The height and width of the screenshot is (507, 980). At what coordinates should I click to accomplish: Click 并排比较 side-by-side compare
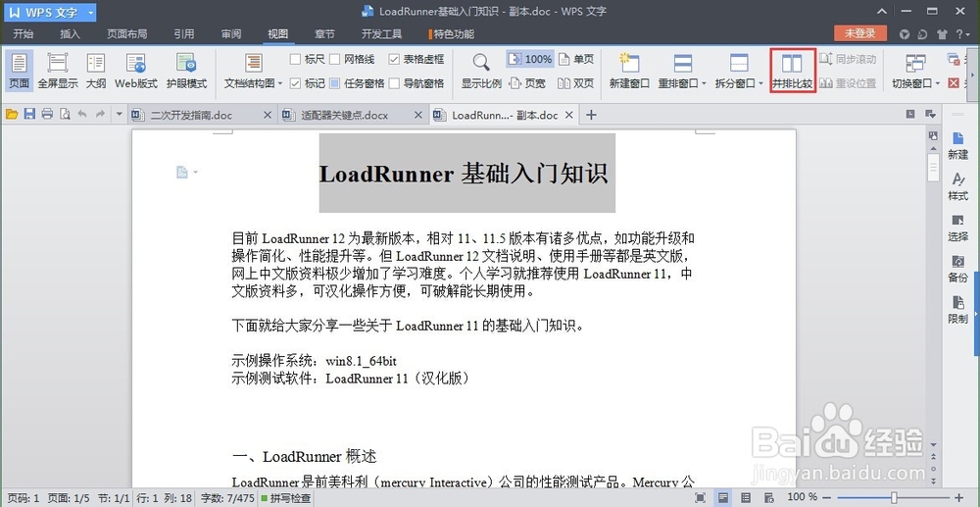pyautogui.click(x=793, y=71)
